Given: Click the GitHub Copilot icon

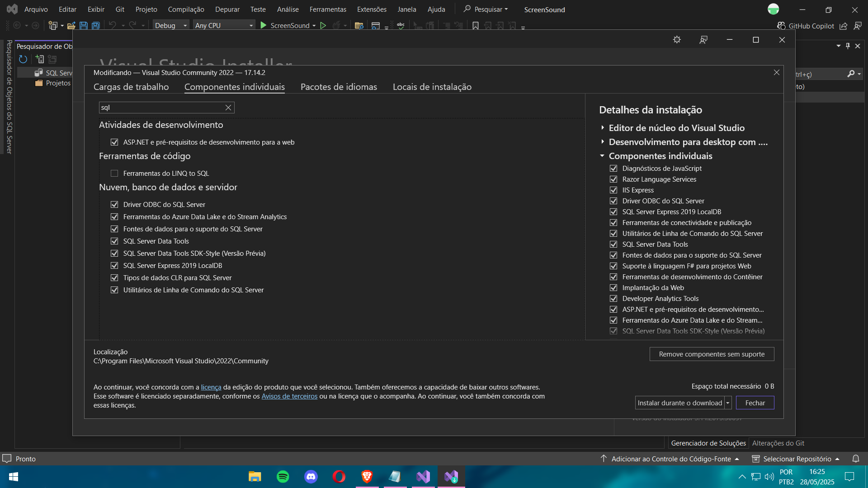Looking at the screenshot, I should tap(781, 26).
